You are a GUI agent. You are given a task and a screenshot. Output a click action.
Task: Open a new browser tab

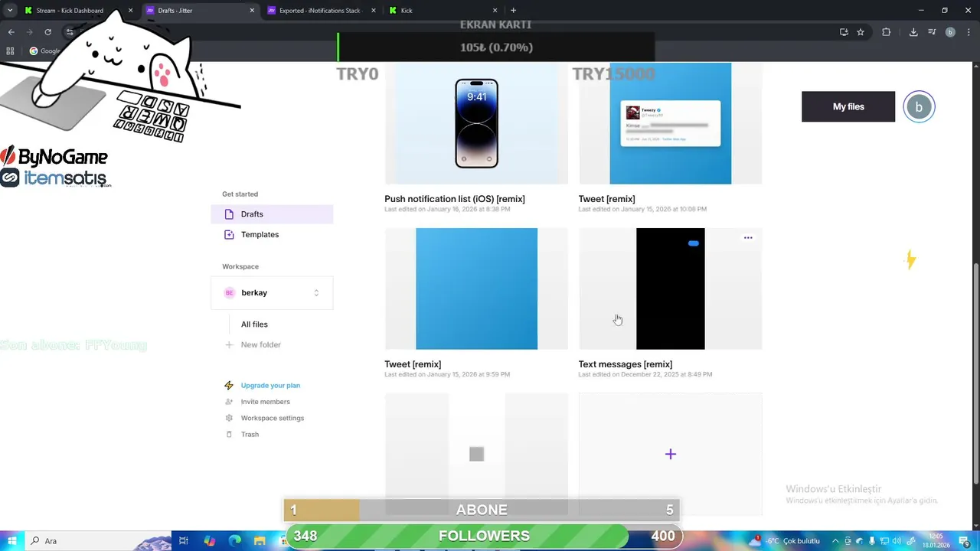click(513, 11)
